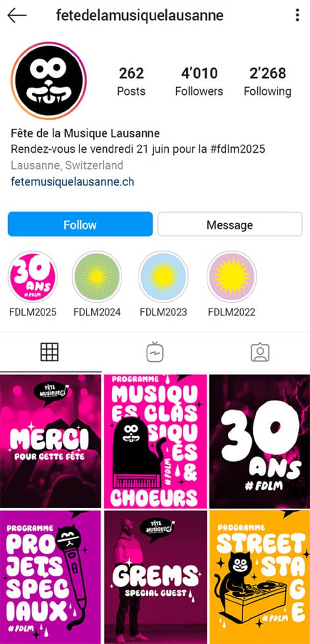Open the Grems special guest post

coord(155,577)
